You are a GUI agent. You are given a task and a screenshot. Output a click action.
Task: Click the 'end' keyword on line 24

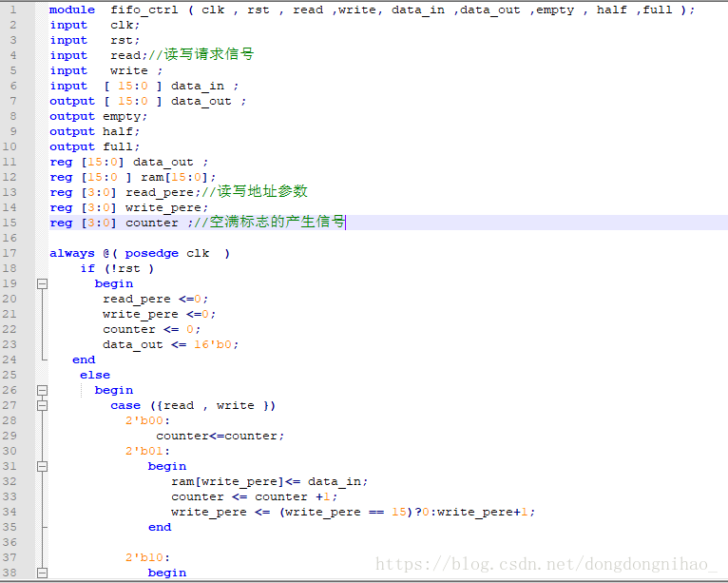tap(84, 360)
